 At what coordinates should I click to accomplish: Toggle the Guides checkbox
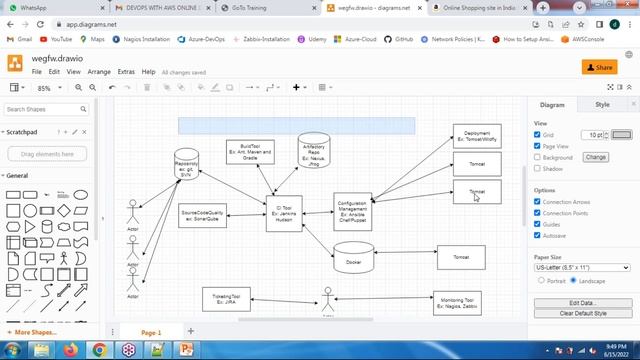click(537, 224)
